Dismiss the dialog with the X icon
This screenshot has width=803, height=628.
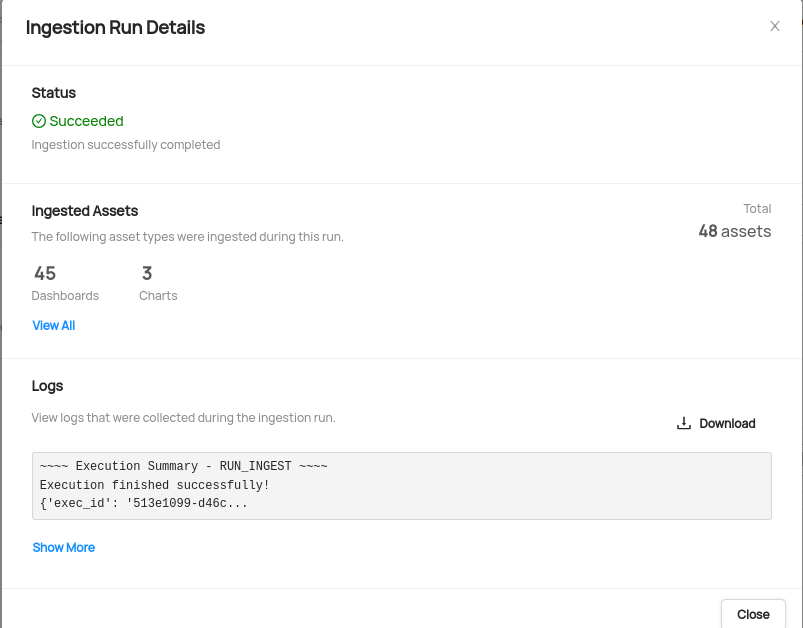coord(774,27)
